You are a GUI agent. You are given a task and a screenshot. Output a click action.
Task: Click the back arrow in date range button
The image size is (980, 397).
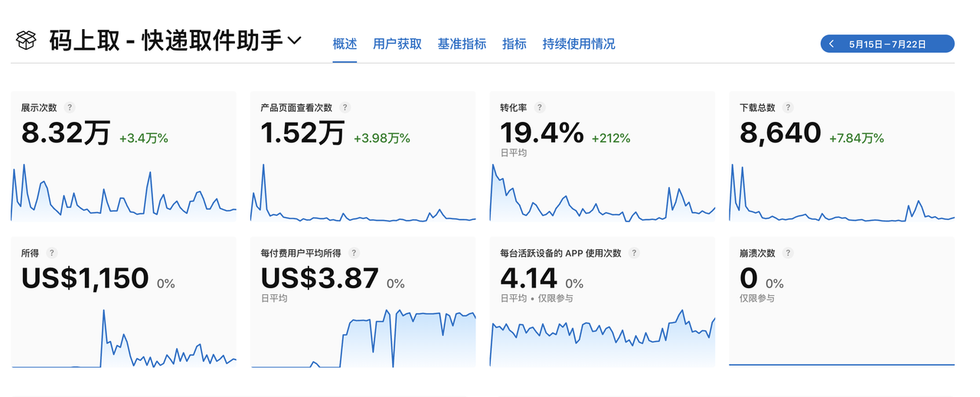(831, 44)
